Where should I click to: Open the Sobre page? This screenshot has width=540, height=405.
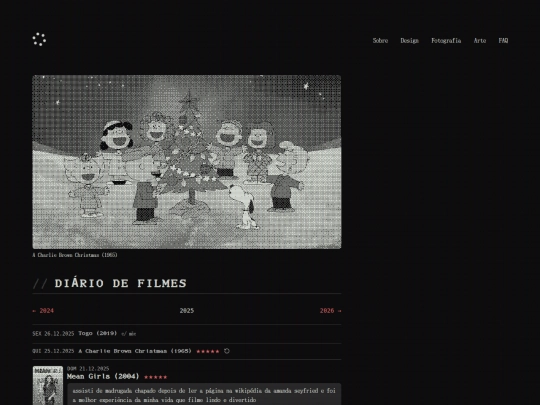pyautogui.click(x=380, y=41)
